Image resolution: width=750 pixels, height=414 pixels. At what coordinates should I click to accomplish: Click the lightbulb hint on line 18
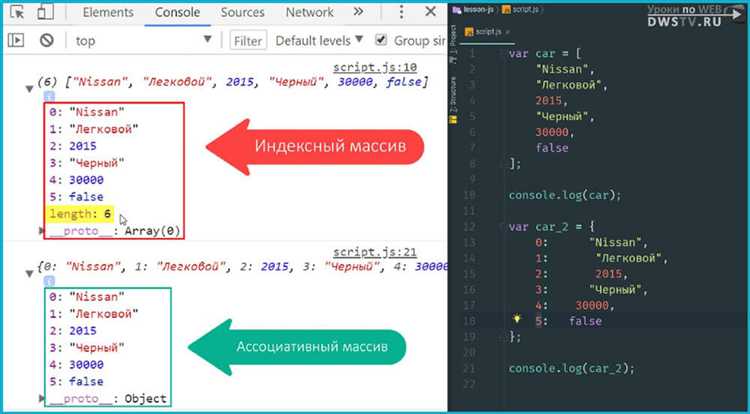click(x=517, y=319)
